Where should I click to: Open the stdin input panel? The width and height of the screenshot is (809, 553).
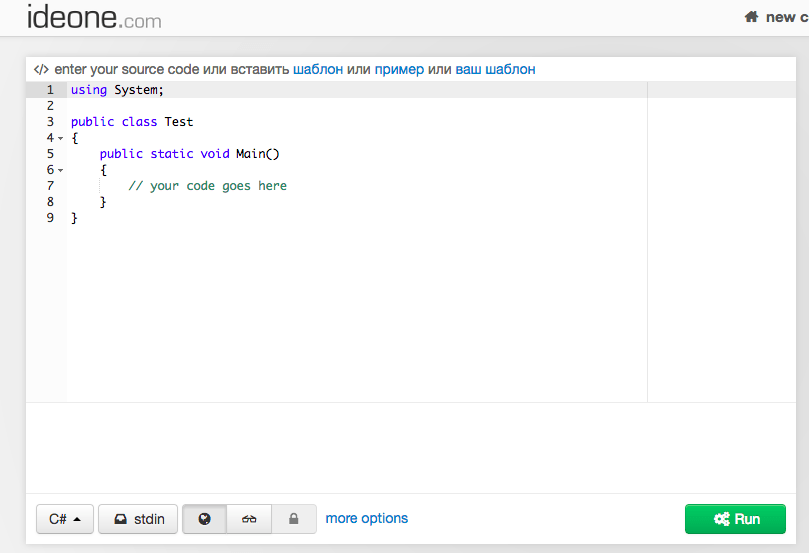138,519
